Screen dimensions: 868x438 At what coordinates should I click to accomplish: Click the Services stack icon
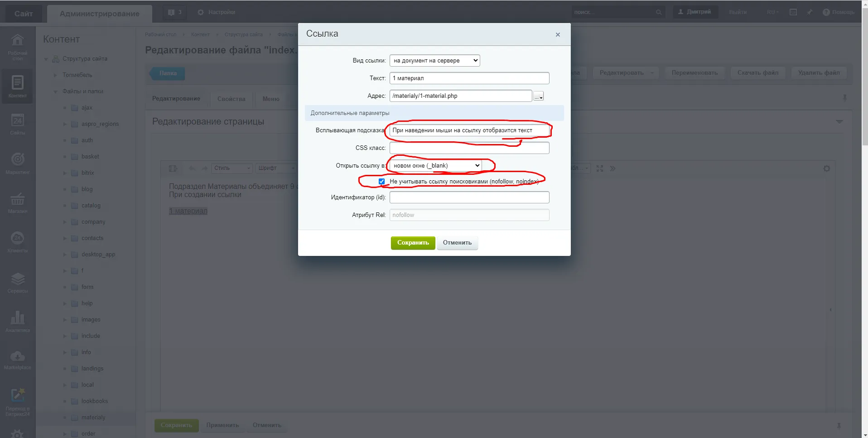18,279
